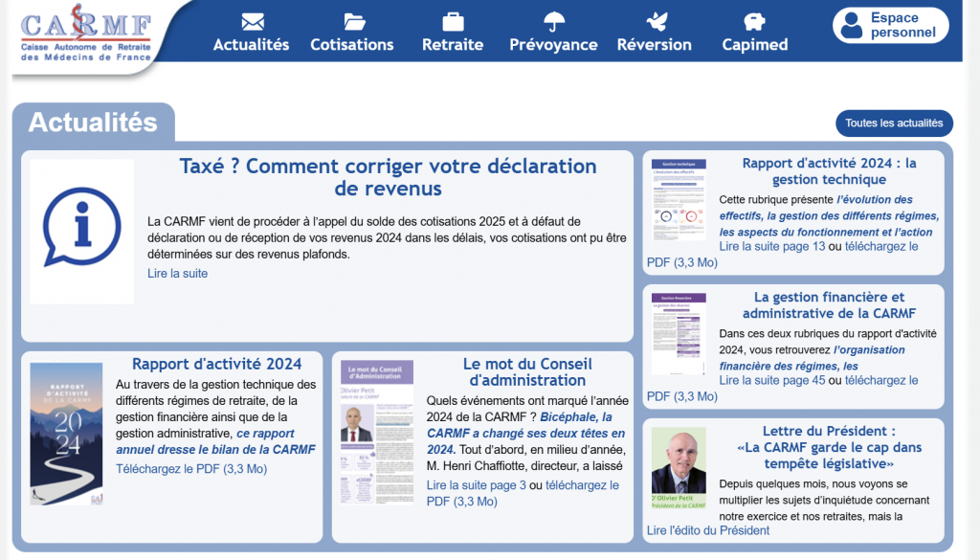This screenshot has height=560, width=980.
Task: Click téléchargez le PDF in gestion technique card
Action: (x=783, y=255)
